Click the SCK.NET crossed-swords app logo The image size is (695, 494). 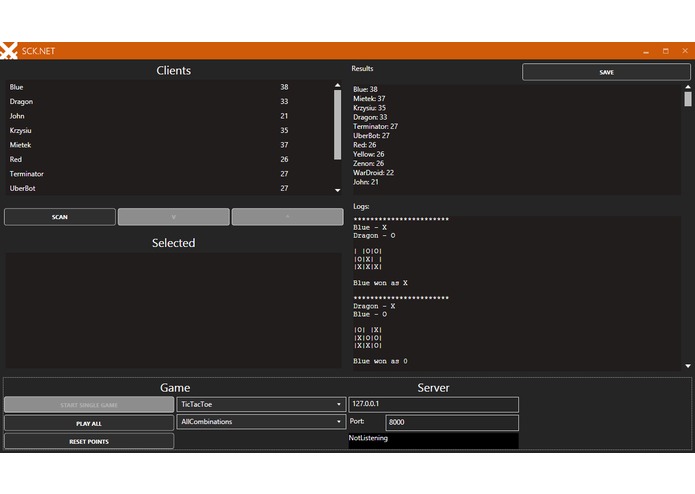[x=8, y=51]
